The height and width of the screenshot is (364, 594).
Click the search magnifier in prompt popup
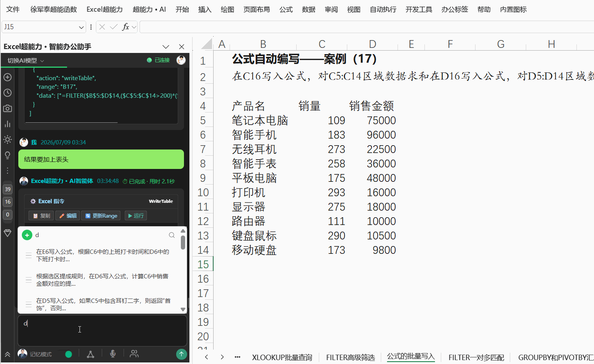click(171, 235)
